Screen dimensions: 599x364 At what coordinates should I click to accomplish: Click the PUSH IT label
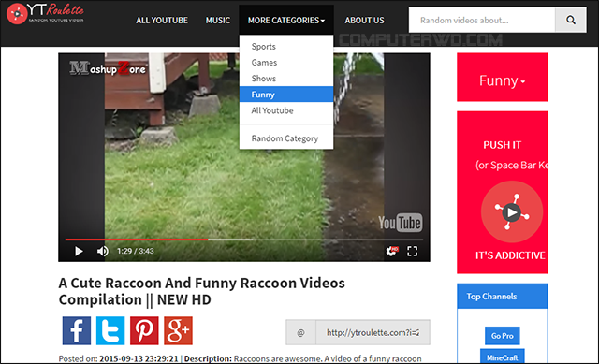pos(502,145)
